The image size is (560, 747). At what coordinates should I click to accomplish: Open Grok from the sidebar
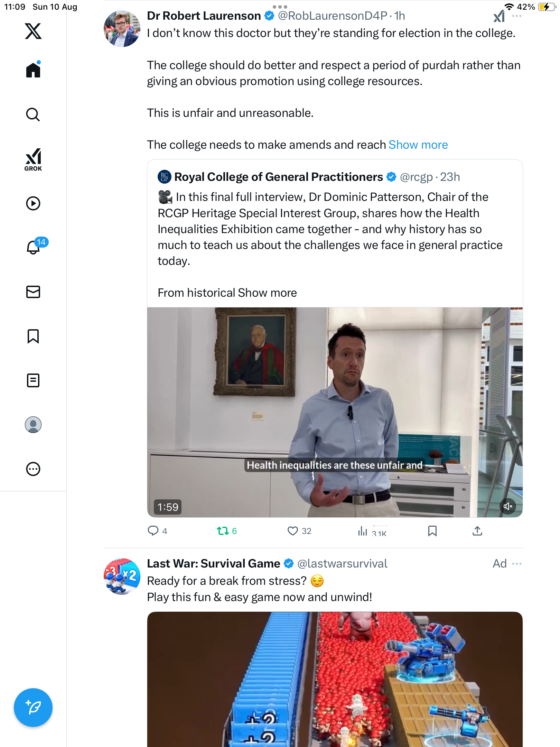(33, 159)
